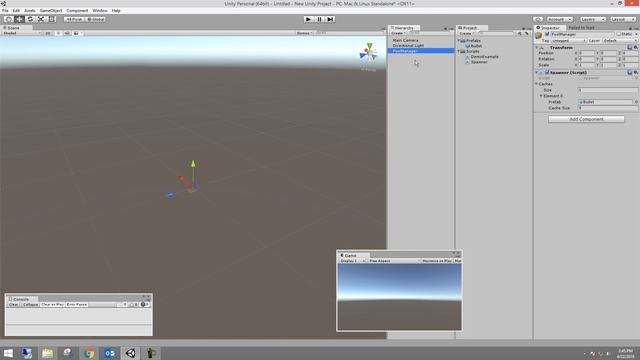Select the Spawner script in Project

tap(479, 62)
